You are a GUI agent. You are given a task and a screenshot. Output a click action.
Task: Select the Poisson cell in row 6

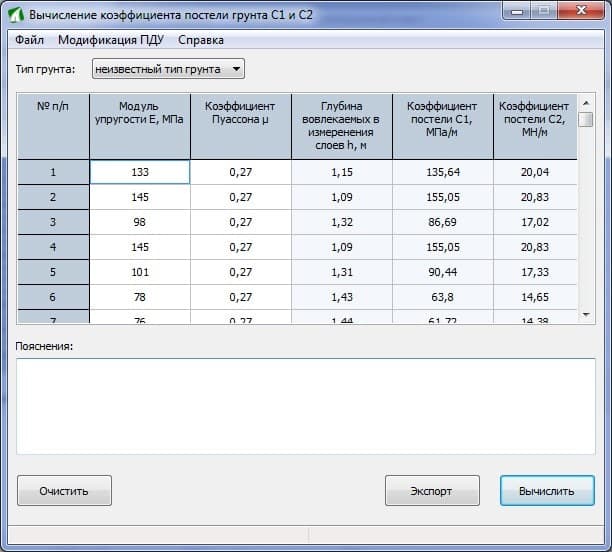click(241, 297)
